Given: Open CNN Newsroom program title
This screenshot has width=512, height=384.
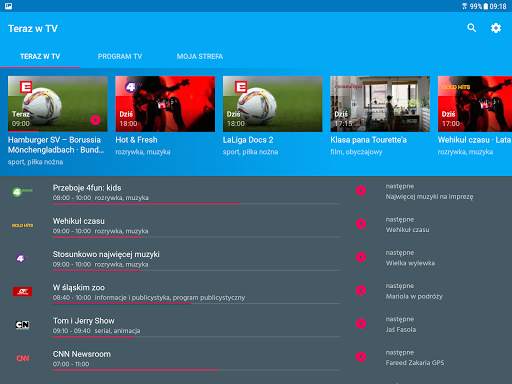Looking at the screenshot, I should tap(82, 354).
